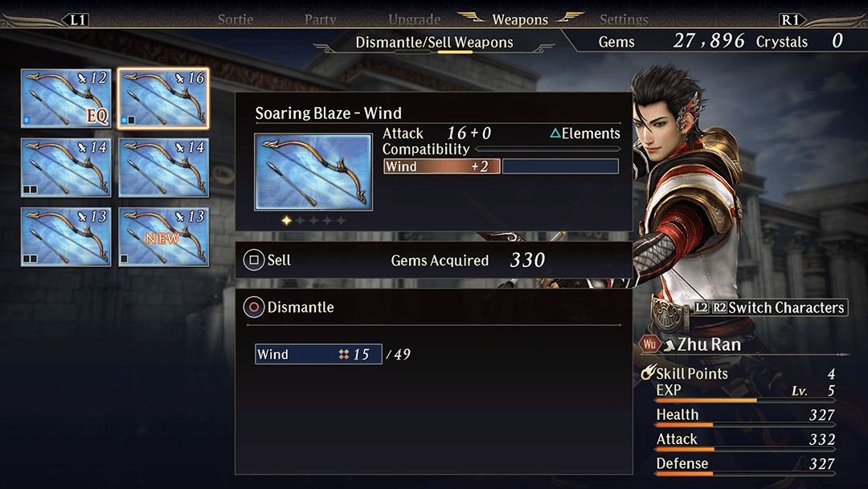Open the Sortie tab
868x489 pixels.
pos(235,20)
